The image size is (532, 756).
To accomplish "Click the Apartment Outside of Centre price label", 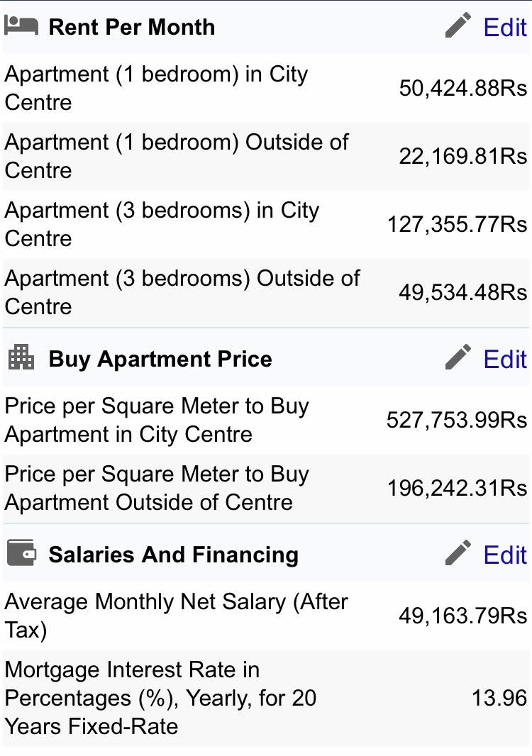I will (156, 489).
